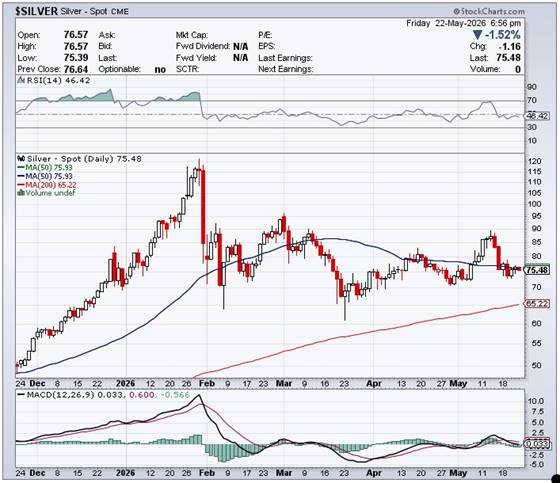This screenshot has width=560, height=483.
Task: Click the Fwd Yield N/A value
Action: click(x=240, y=58)
